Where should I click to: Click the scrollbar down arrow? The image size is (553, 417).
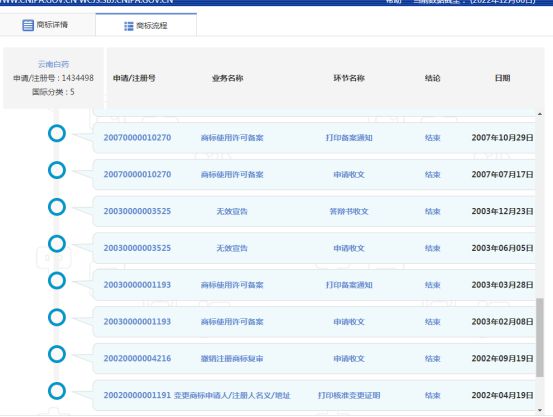(x=540, y=410)
